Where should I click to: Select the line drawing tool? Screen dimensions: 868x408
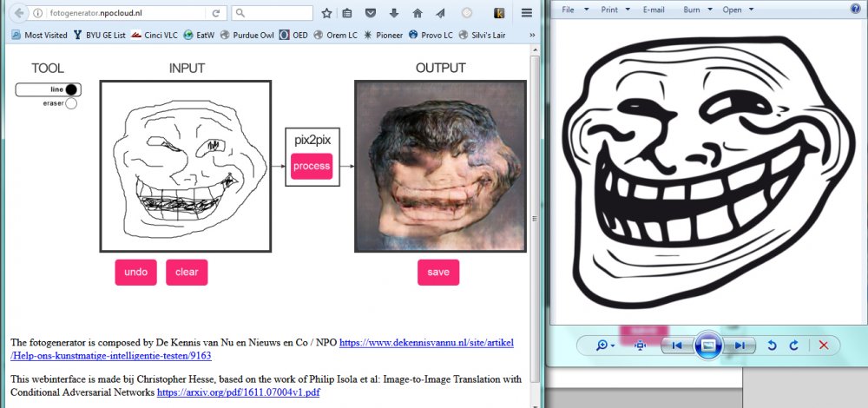coord(48,89)
